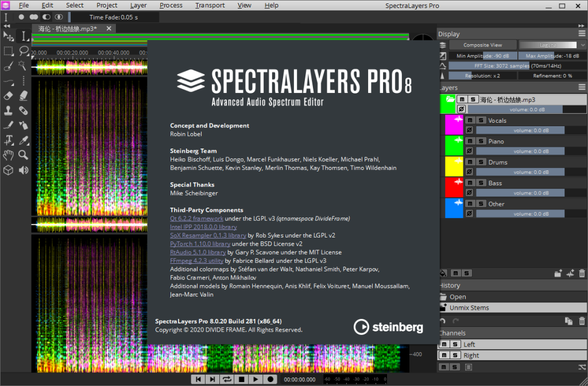Click the layer color fill bucket icon
This screenshot has width=588, height=386.
point(443,274)
